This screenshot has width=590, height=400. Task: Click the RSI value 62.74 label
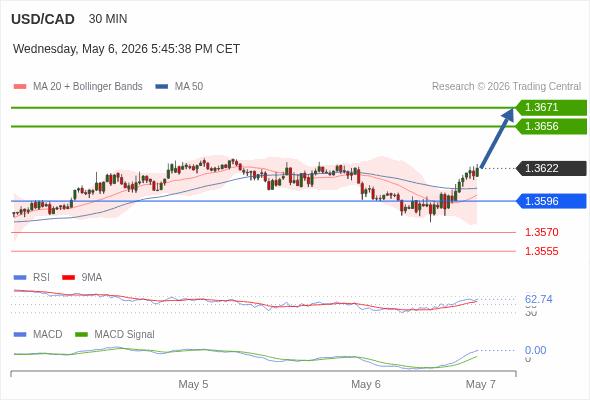click(538, 300)
